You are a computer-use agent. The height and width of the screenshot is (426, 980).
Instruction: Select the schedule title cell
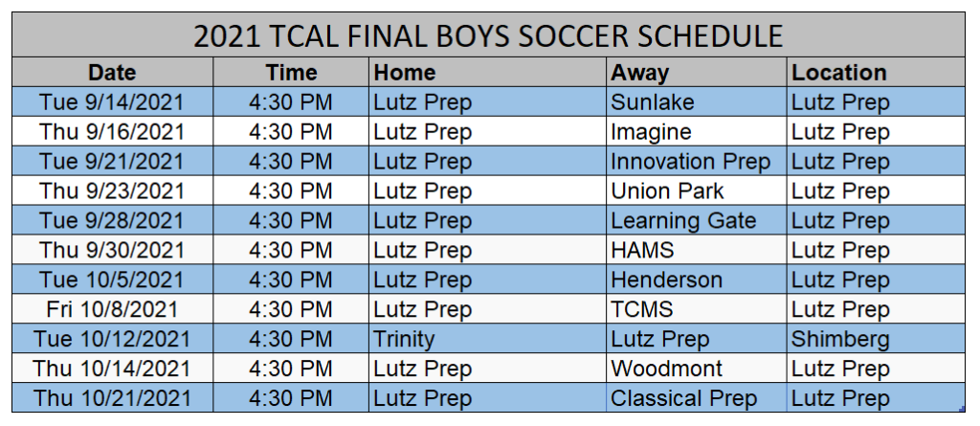488,35
